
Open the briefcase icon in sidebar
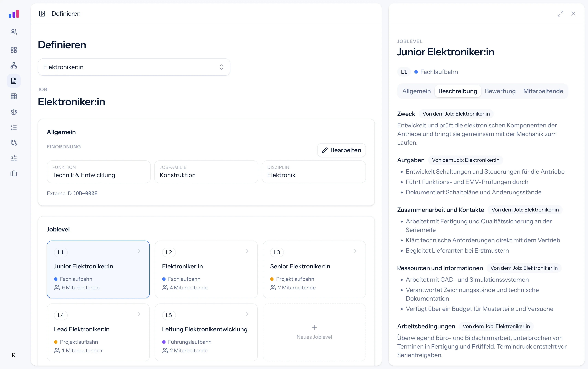(14, 173)
